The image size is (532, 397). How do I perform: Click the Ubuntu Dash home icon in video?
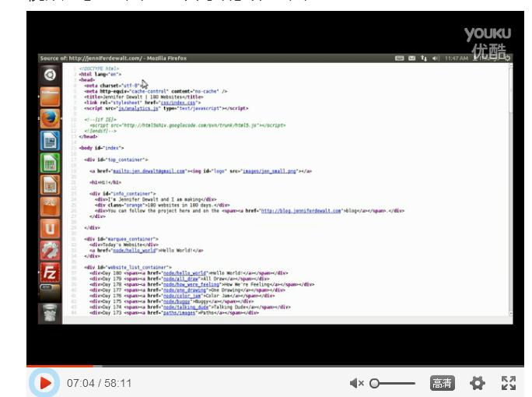click(50, 75)
